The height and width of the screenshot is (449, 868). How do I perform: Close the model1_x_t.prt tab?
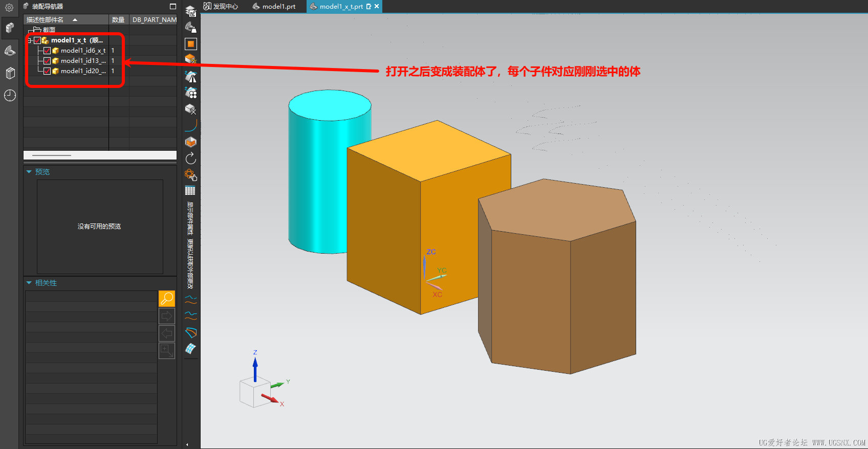[377, 7]
